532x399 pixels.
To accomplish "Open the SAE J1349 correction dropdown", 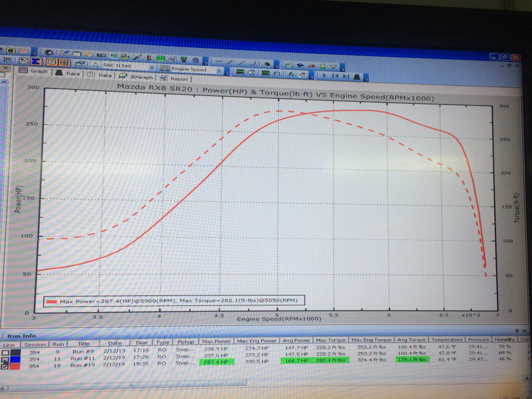I will [x=152, y=67].
